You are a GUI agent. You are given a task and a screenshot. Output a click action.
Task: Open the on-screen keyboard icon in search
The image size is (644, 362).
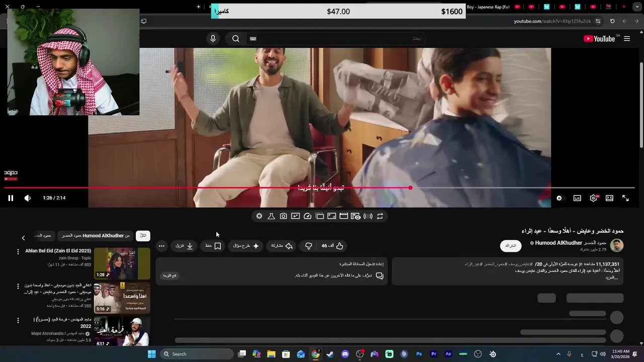tap(253, 39)
